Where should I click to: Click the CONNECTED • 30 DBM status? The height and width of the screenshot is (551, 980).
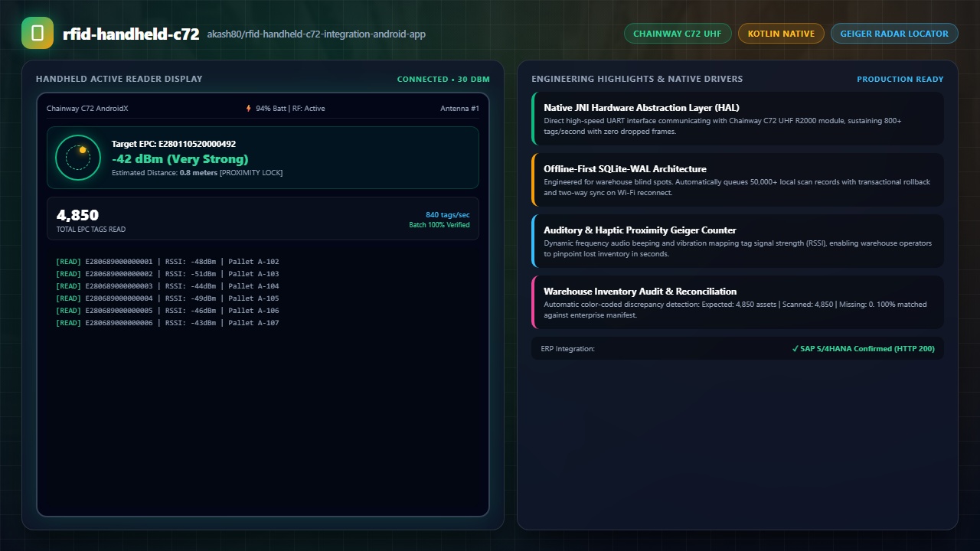click(443, 79)
